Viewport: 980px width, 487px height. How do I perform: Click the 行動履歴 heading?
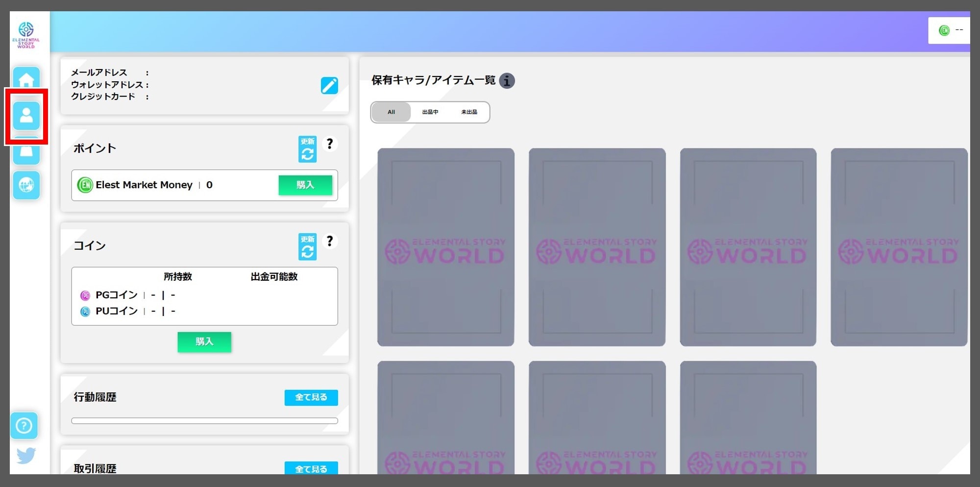click(x=95, y=397)
